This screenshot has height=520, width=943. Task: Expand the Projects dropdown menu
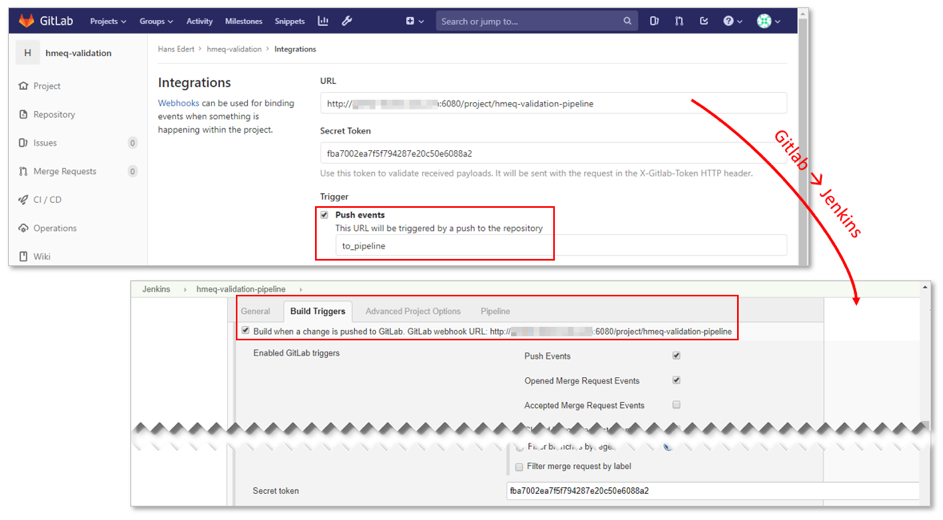[x=108, y=21]
